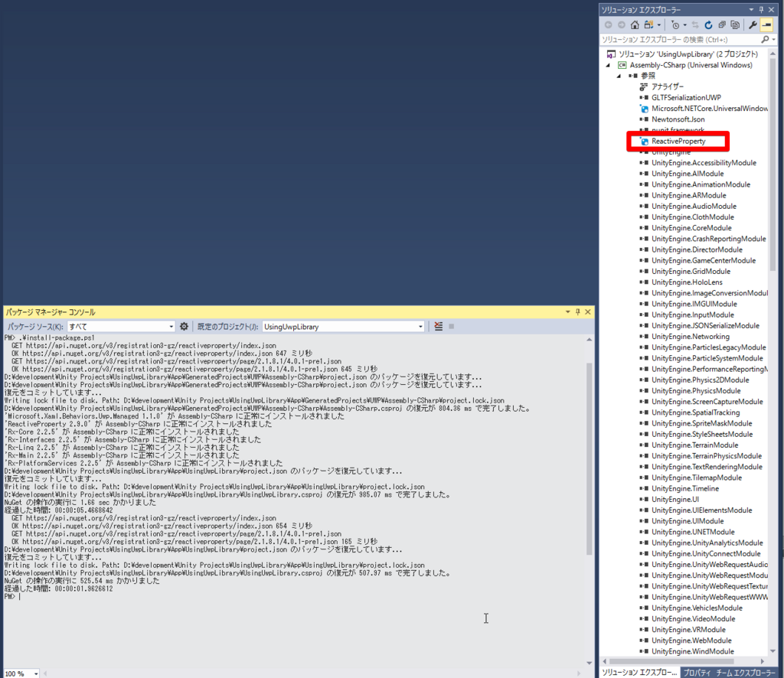
Task: Select the アナライザー analyzers node
Action: tap(667, 86)
